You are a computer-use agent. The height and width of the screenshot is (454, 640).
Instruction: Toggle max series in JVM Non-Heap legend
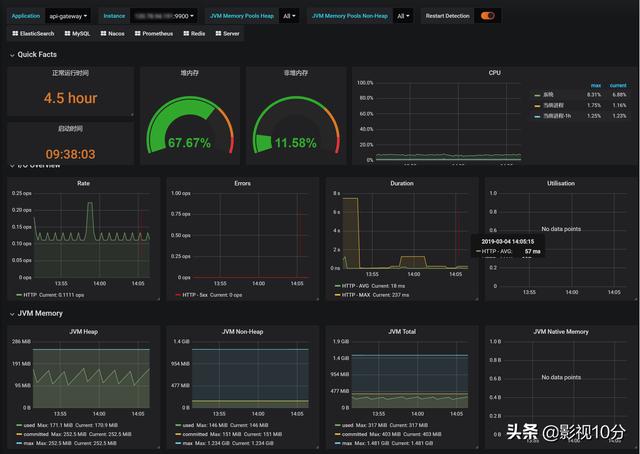[x=188, y=443]
